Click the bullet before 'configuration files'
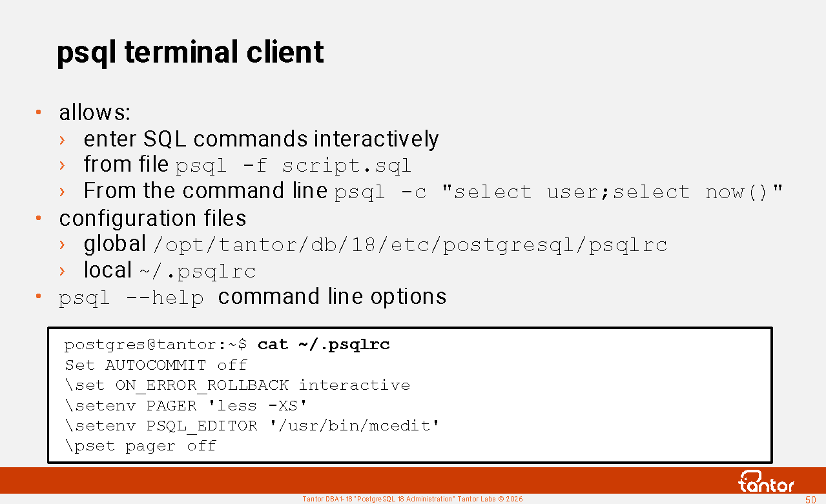The height and width of the screenshot is (504, 826). [39, 218]
